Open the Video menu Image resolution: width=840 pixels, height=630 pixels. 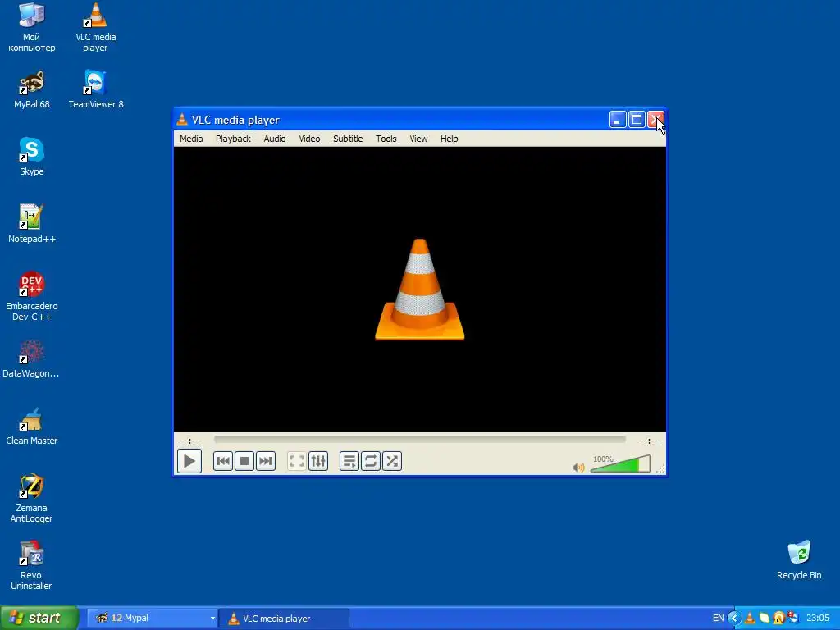click(x=309, y=139)
